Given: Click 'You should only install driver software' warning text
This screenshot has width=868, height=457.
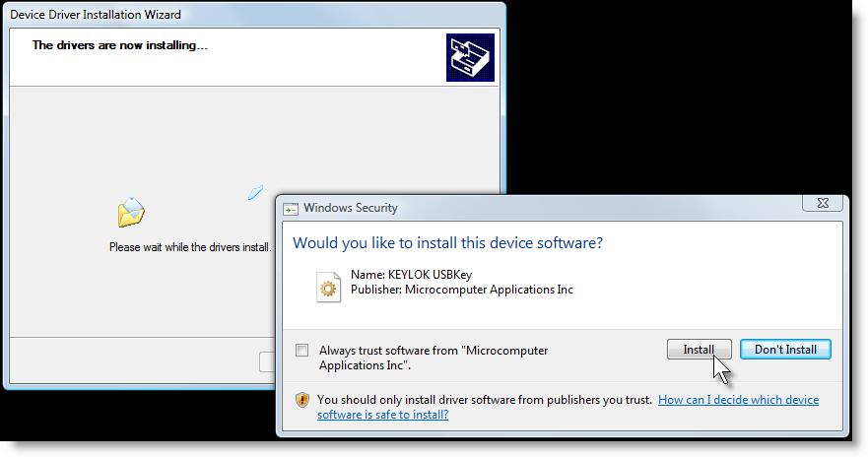Looking at the screenshot, I should click(485, 400).
